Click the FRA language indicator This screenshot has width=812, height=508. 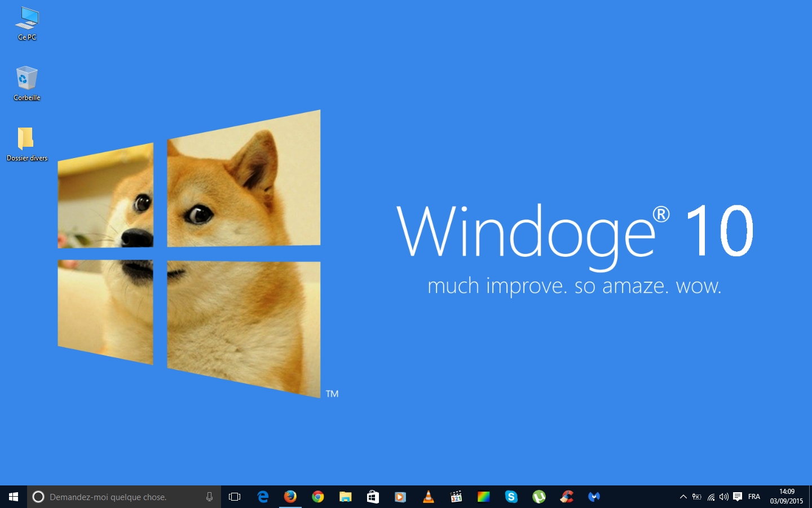[754, 497]
